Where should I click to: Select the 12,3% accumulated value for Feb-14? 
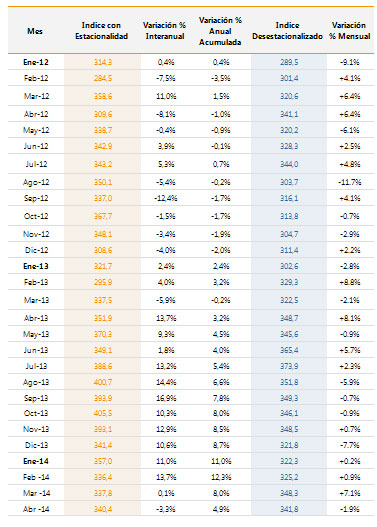click(221, 477)
